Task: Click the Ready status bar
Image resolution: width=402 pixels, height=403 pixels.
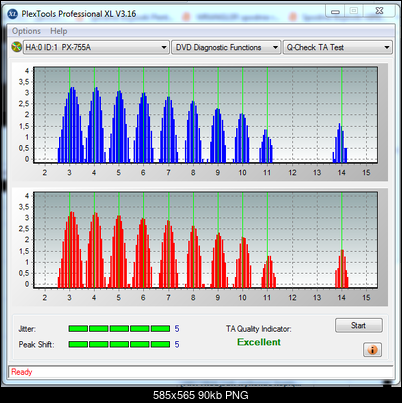Action: (201, 372)
